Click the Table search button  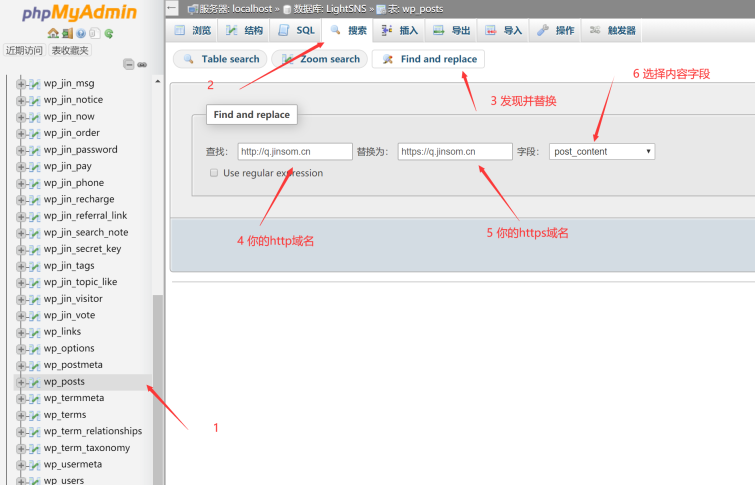221,59
